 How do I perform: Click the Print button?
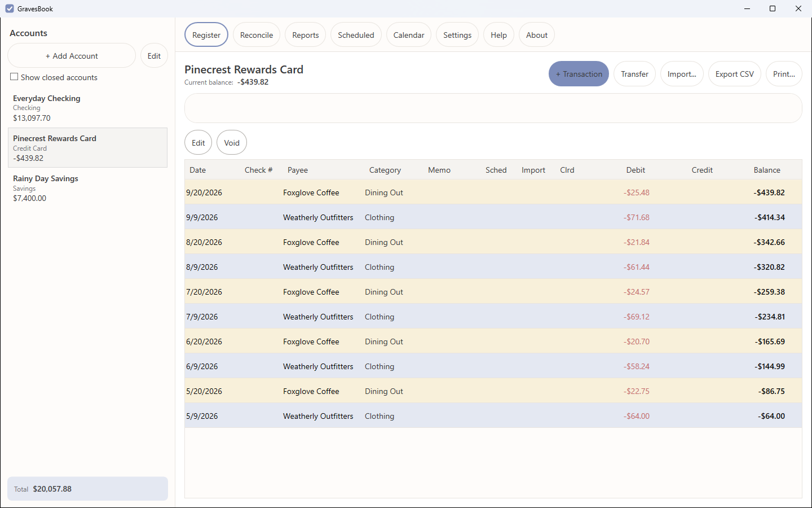(784, 74)
